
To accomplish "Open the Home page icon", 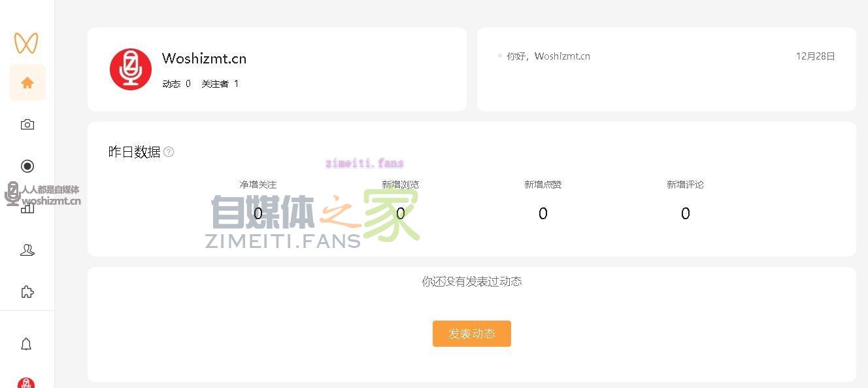I will (27, 82).
